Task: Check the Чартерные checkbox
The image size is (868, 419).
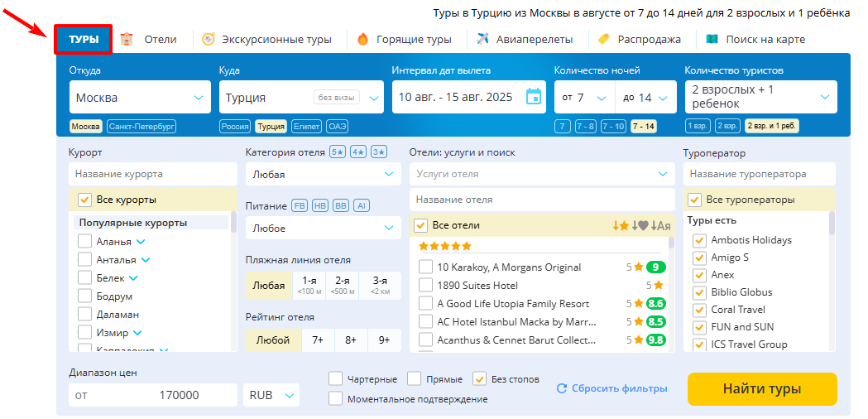Action: [x=335, y=379]
